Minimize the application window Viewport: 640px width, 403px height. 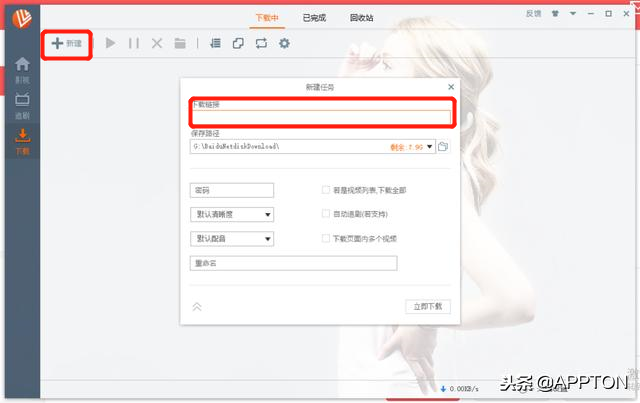tap(591, 13)
